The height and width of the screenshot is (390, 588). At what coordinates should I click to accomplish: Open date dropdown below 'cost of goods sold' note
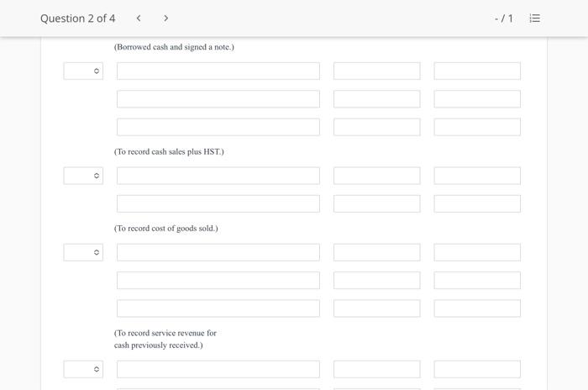point(83,252)
